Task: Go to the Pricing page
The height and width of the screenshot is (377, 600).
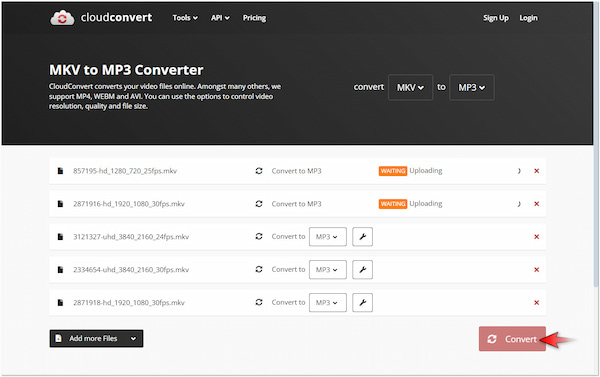Action: pyautogui.click(x=254, y=18)
